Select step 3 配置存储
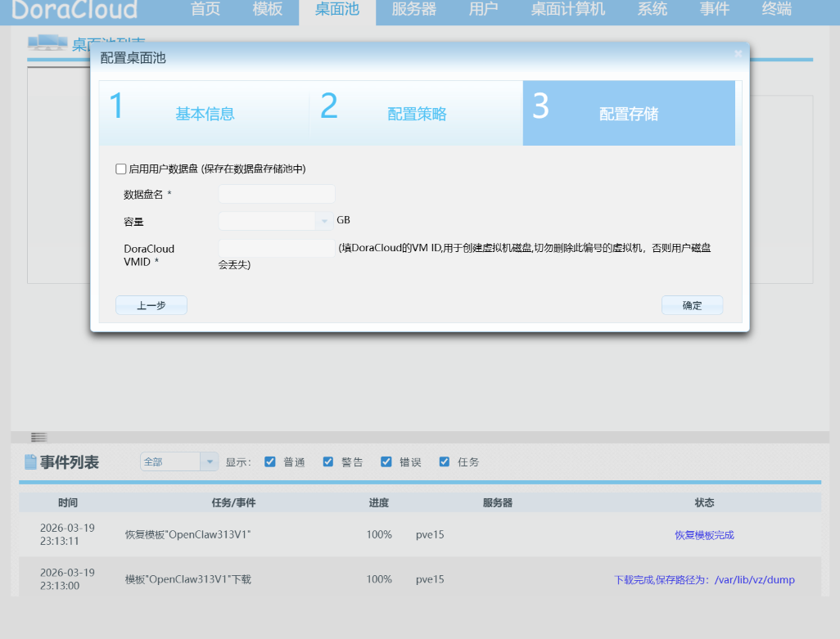Image resolution: width=840 pixels, height=639 pixels. [629, 113]
